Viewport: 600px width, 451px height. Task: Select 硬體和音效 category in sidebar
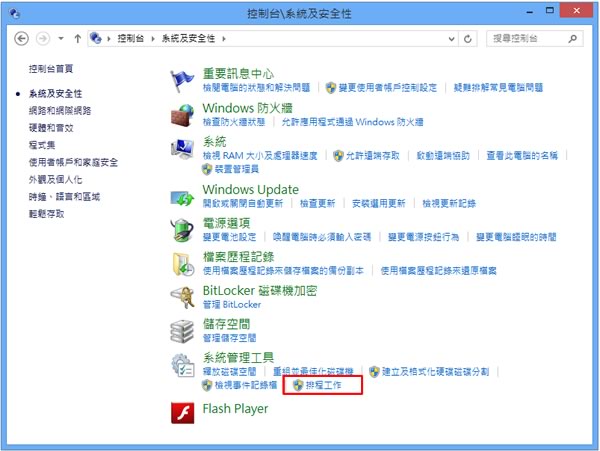pos(51,128)
